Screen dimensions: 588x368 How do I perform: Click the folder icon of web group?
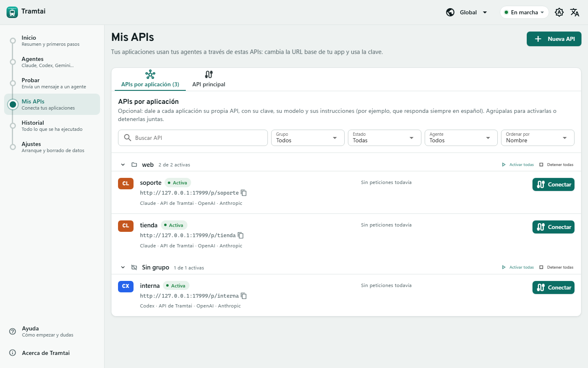pos(134,165)
